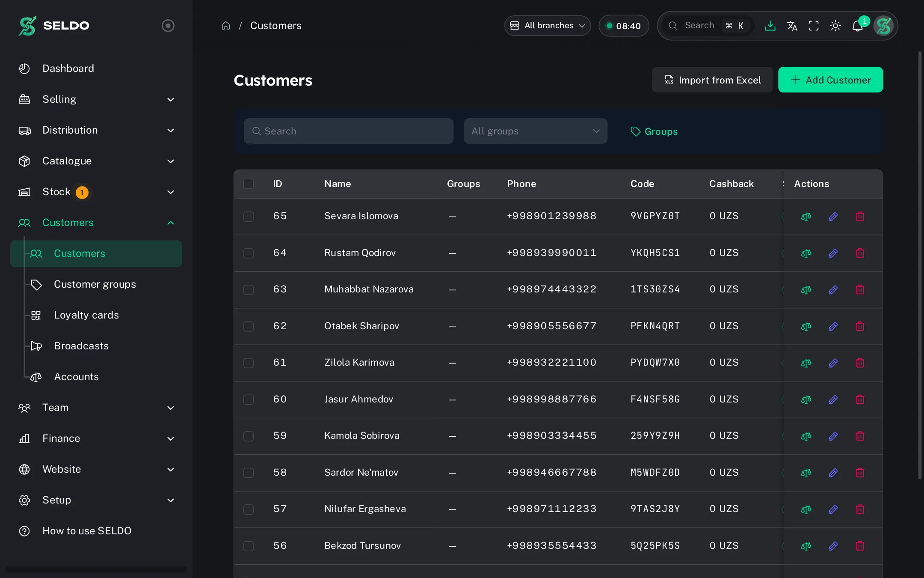Image resolution: width=924 pixels, height=578 pixels.
Task: Delete customer Muhabbat Nazarova
Action: point(860,290)
